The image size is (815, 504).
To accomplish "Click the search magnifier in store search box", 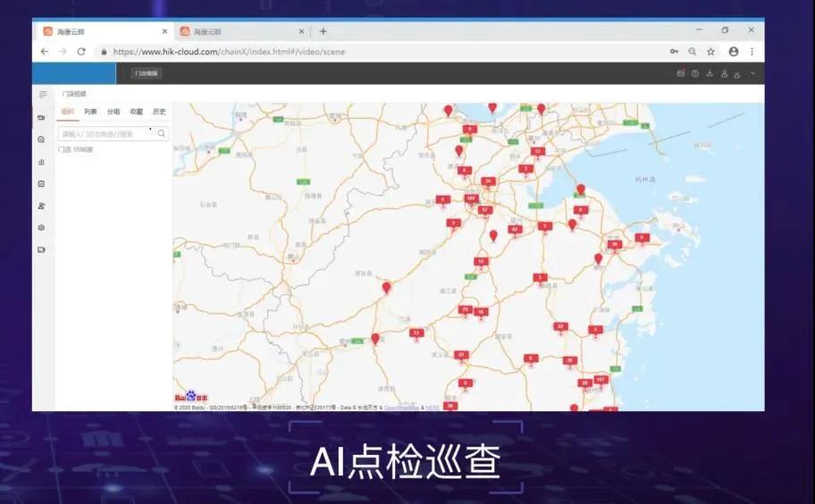I will click(x=162, y=133).
